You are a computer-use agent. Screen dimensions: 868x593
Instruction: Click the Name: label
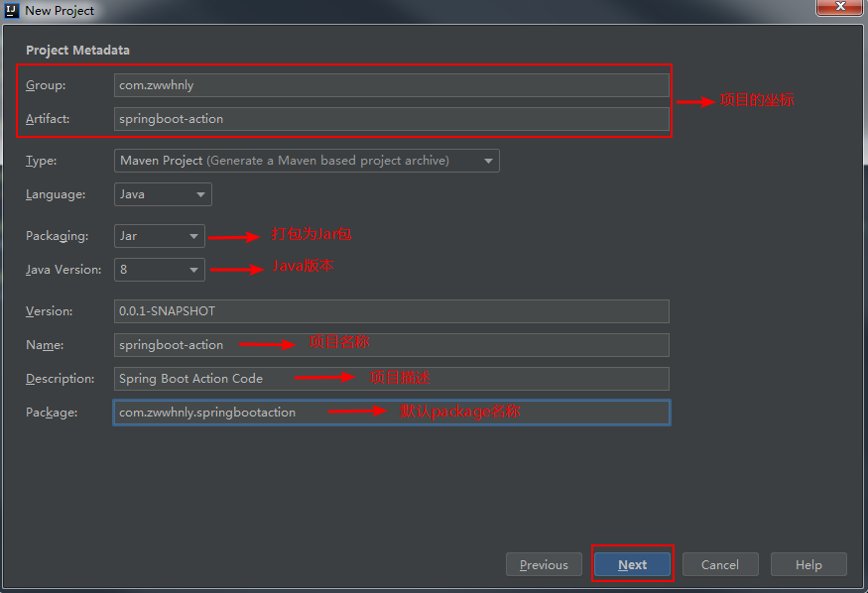45,345
